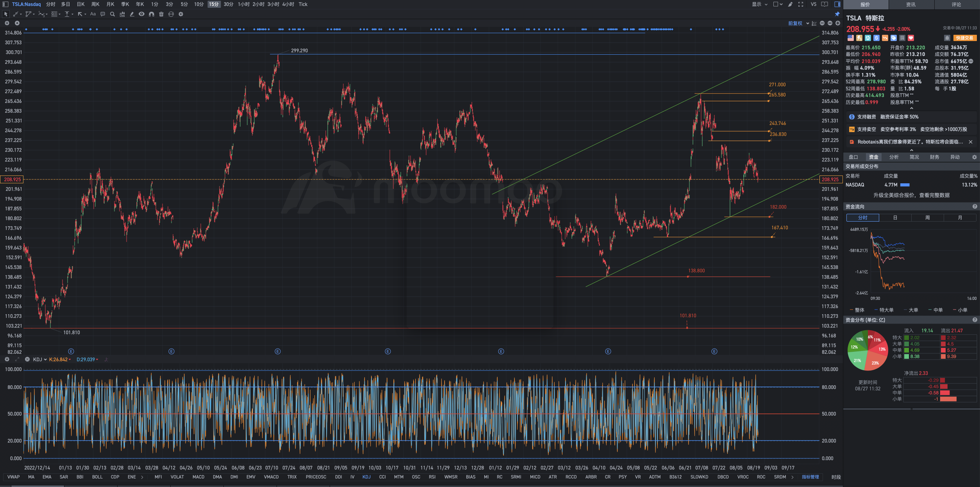Image resolution: width=980 pixels, height=487 pixels.
Task: Switch to 30分 chart period
Action: coord(228,4)
